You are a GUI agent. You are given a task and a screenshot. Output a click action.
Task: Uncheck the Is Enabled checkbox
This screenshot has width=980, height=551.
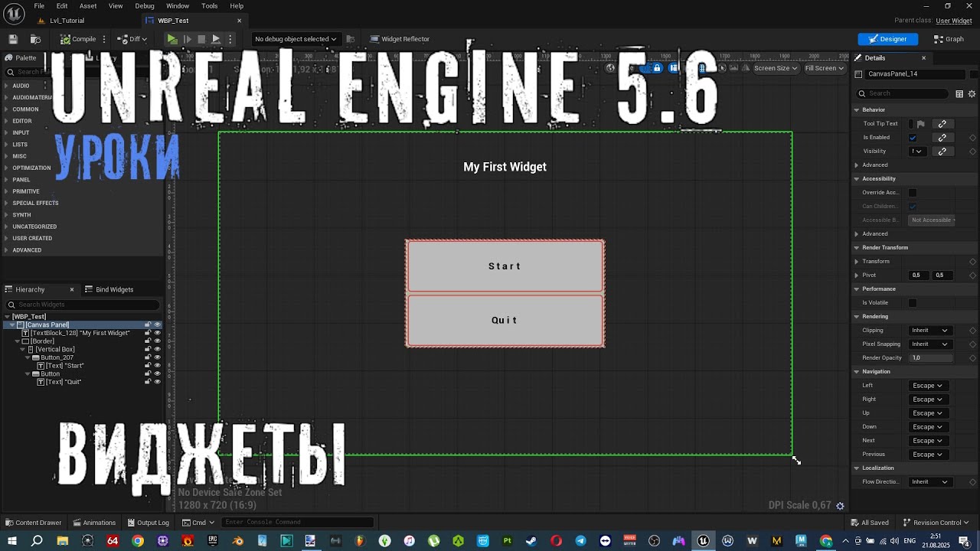point(913,138)
